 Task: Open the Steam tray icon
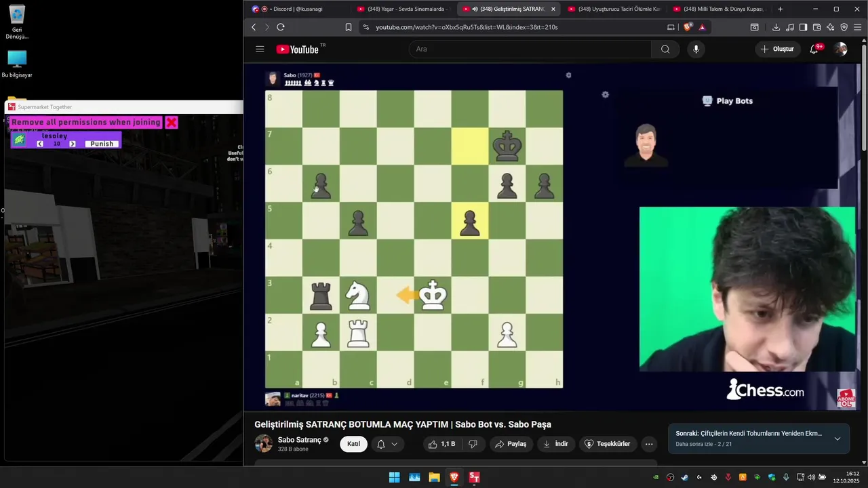[x=684, y=477]
